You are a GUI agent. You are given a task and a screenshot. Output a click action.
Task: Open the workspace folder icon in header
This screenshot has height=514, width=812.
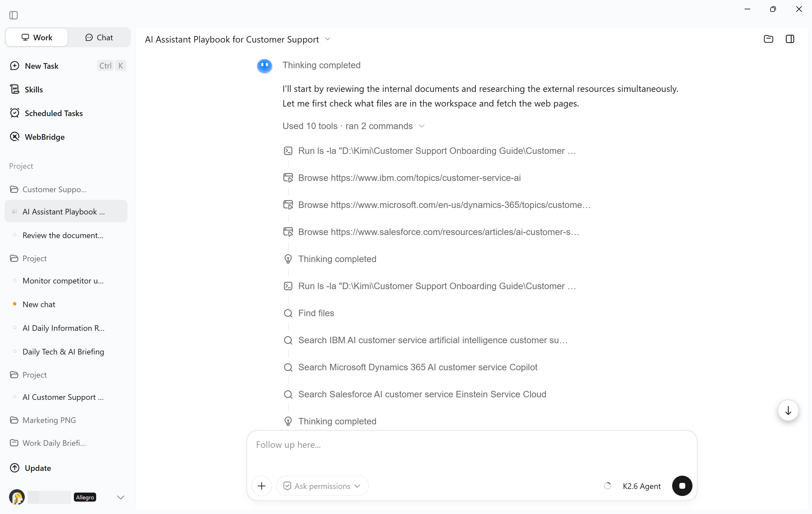point(768,39)
